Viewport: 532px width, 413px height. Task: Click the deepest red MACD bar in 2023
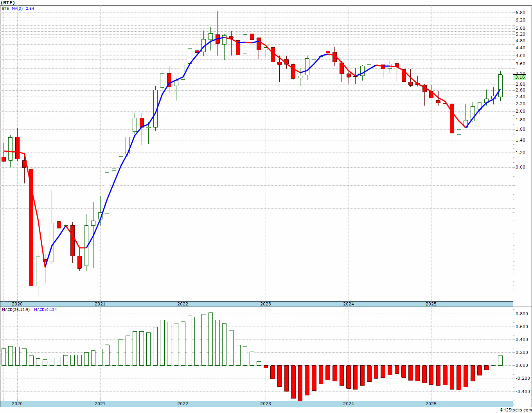pos(300,383)
